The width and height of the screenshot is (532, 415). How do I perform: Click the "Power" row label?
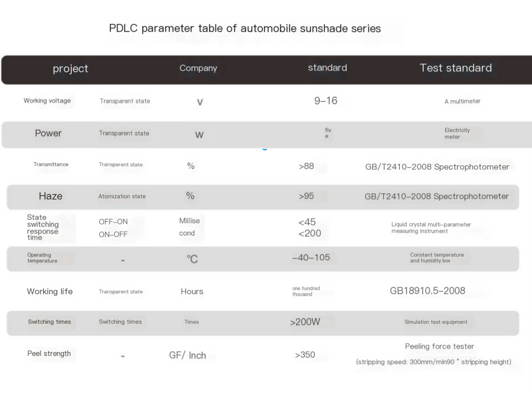click(x=48, y=133)
